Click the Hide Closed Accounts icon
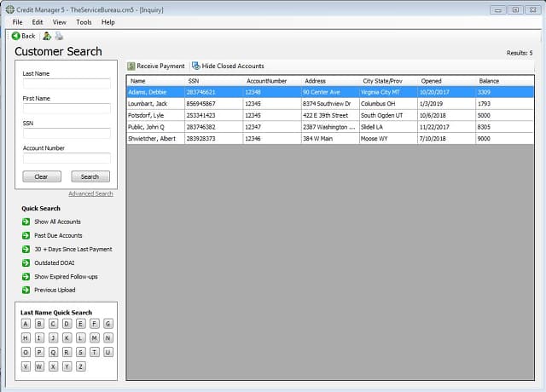546x392 pixels. (x=196, y=66)
